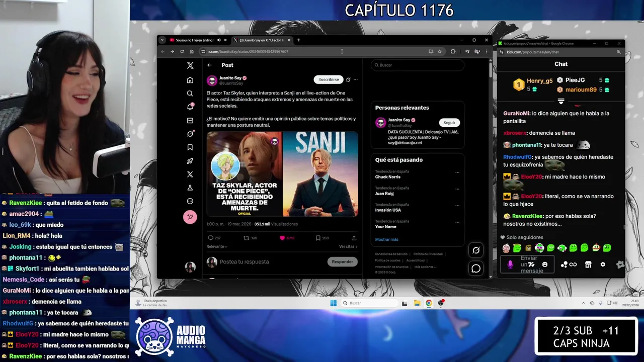This screenshot has width=644, height=362.
Task: Open Grok in the X sidebar
Action: pos(190,134)
